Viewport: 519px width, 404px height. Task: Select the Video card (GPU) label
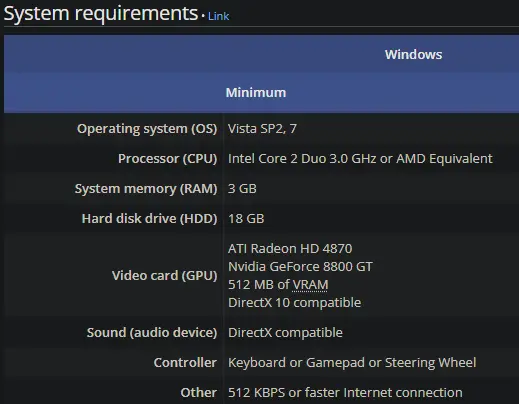(x=165, y=276)
